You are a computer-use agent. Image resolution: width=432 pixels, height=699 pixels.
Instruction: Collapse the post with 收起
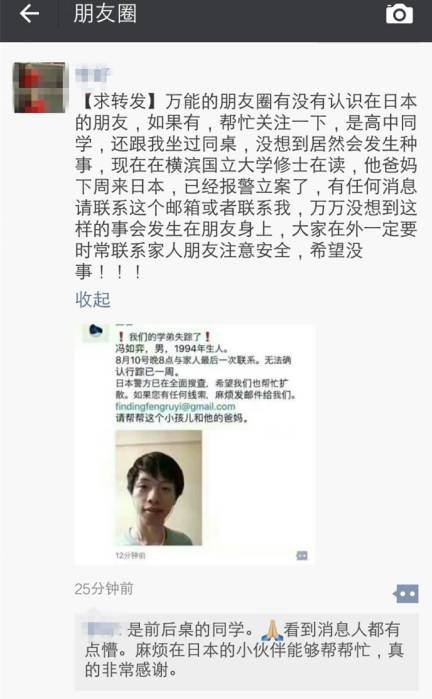point(93,300)
